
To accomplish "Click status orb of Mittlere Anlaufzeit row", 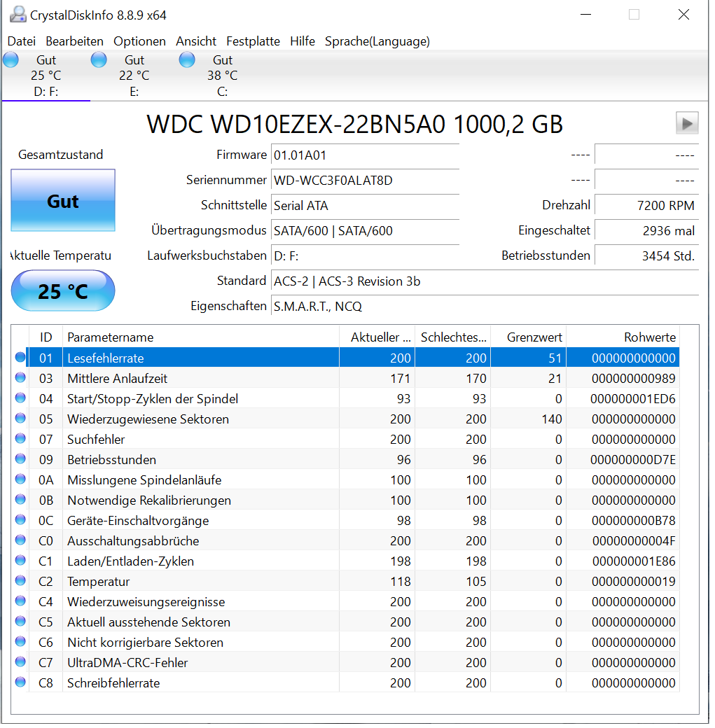I will click(20, 377).
